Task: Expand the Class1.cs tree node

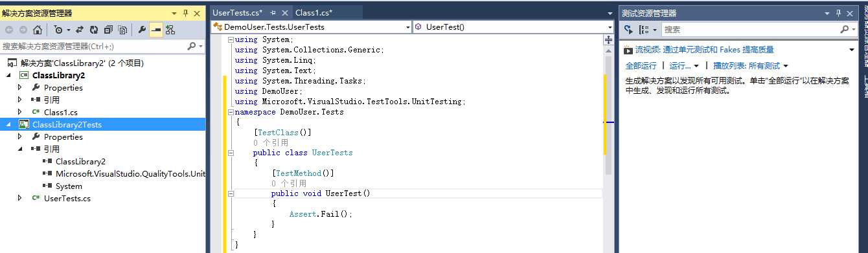Action: (20, 112)
